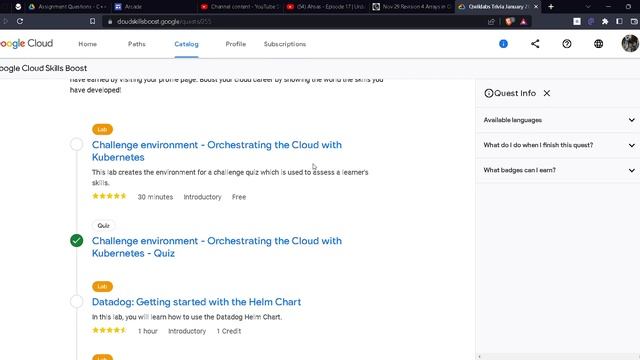Click the '1 Credit' text under Datadog

pyautogui.click(x=229, y=331)
